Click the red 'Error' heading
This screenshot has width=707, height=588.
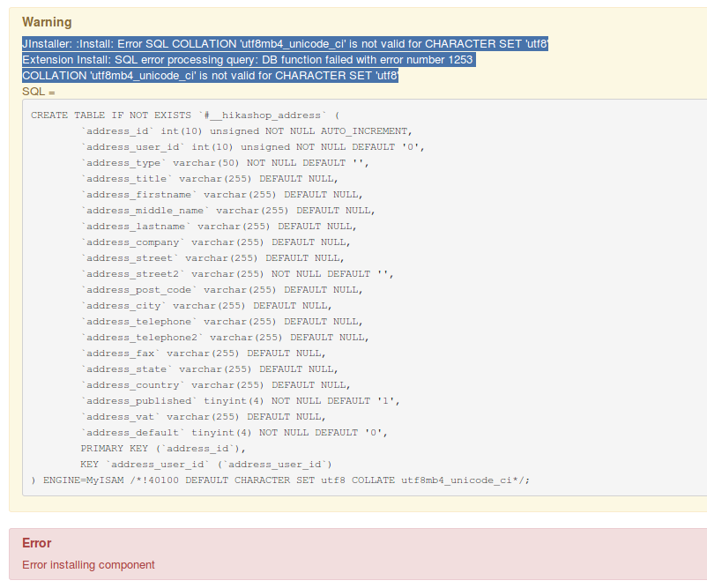point(36,543)
